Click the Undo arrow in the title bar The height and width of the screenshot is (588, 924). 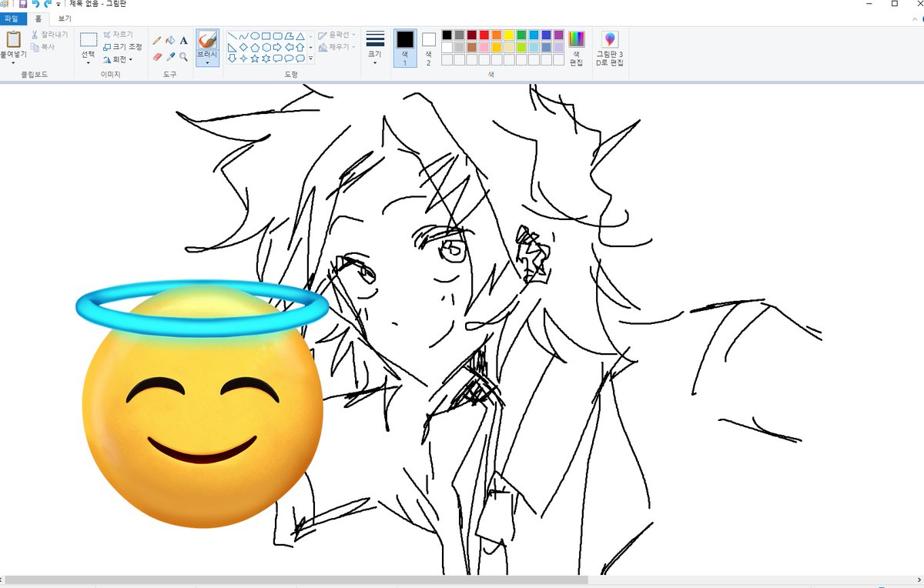pos(35,4)
